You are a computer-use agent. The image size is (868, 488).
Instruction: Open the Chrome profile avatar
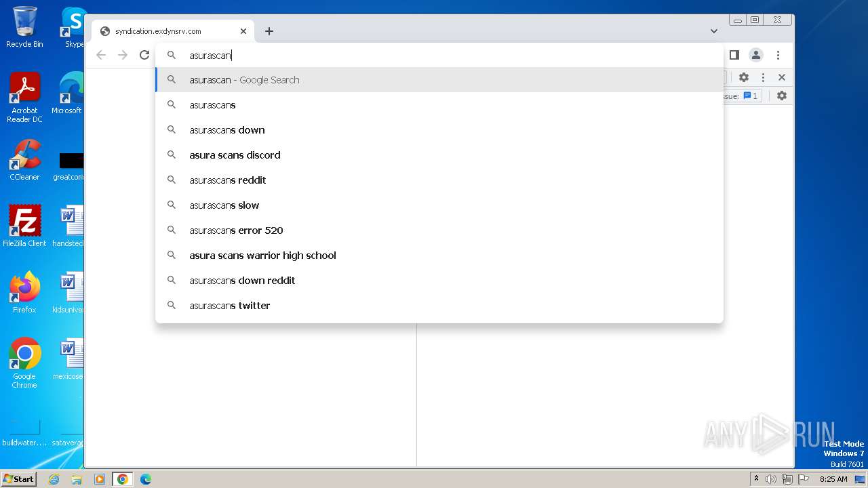click(756, 55)
